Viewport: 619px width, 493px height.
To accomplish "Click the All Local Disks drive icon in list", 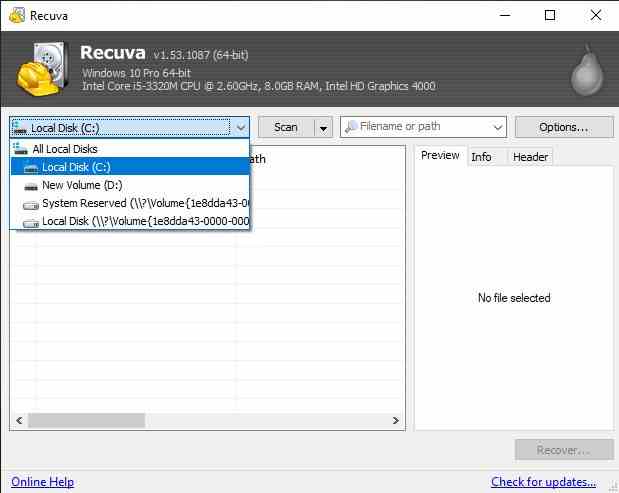I will pos(20,149).
